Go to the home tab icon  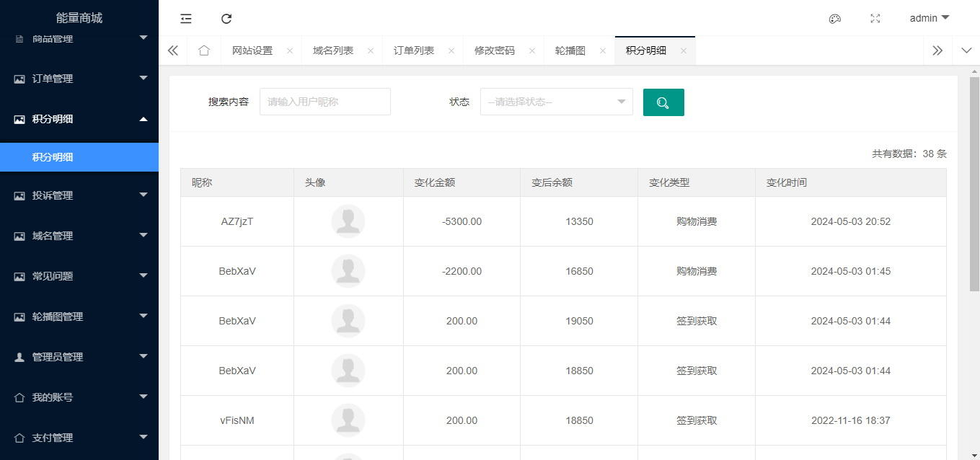pyautogui.click(x=204, y=50)
